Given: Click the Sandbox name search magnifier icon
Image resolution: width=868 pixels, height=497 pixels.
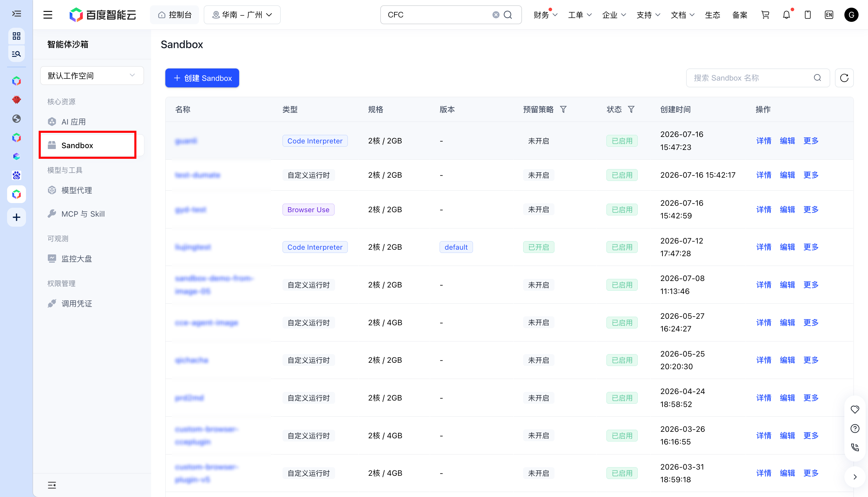Looking at the screenshot, I should point(818,78).
